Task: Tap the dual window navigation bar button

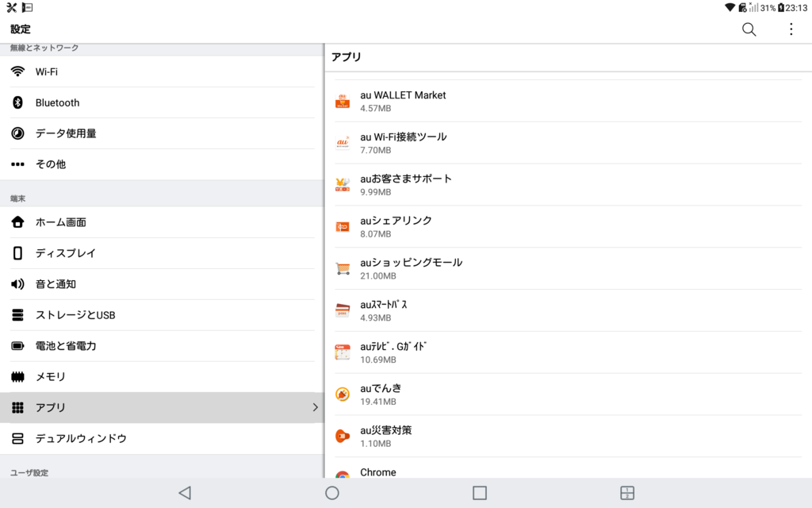Action: coord(627,493)
